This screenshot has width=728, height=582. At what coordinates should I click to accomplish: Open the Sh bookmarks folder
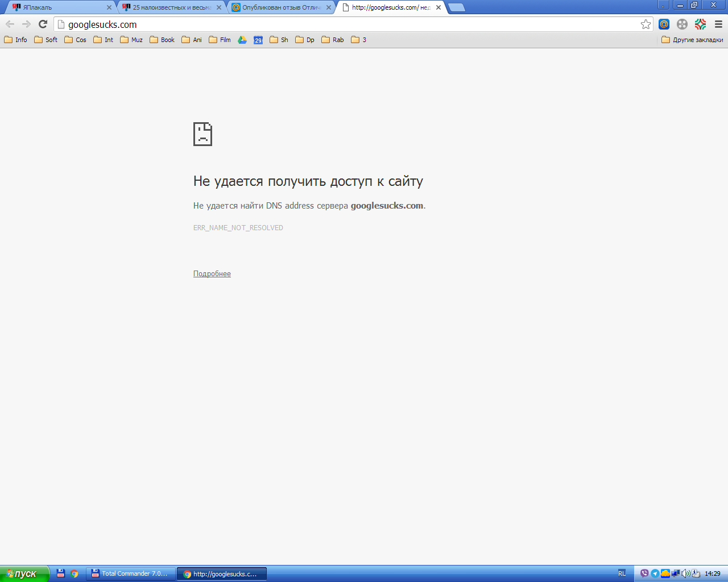tap(279, 40)
